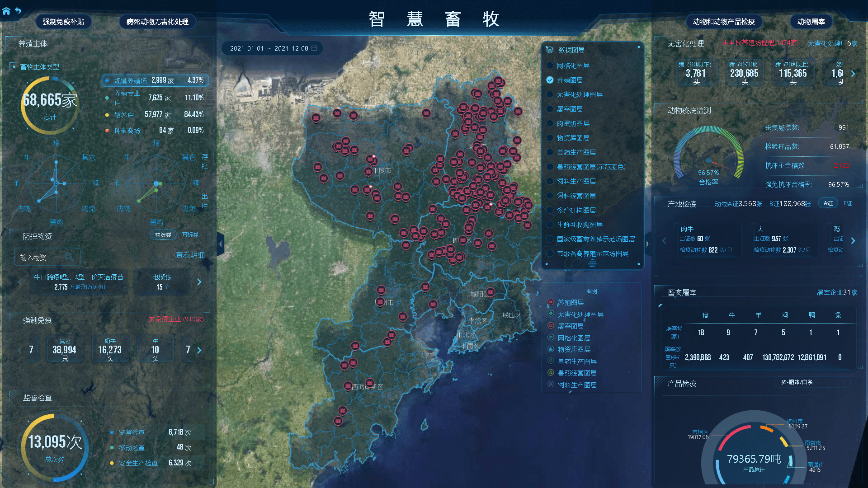This screenshot has width=868, height=488.
Task: Show next 防控物资 items arrow
Action: (x=199, y=282)
